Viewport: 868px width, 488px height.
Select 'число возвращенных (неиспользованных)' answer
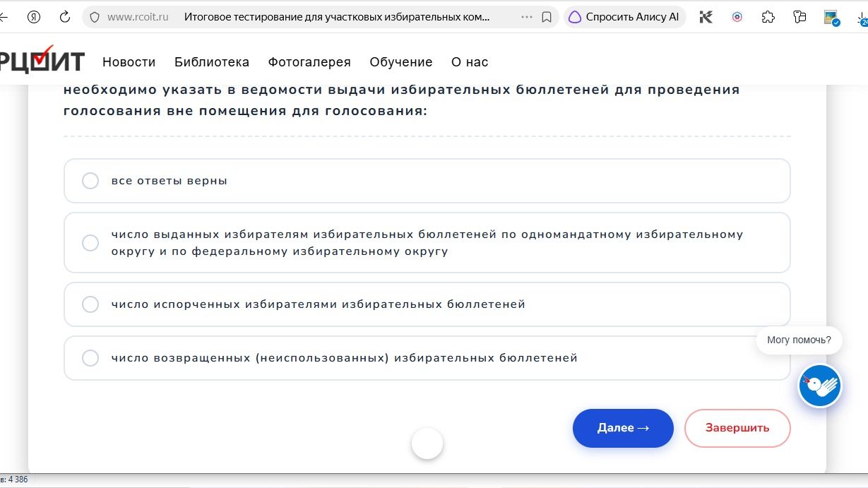427,358
